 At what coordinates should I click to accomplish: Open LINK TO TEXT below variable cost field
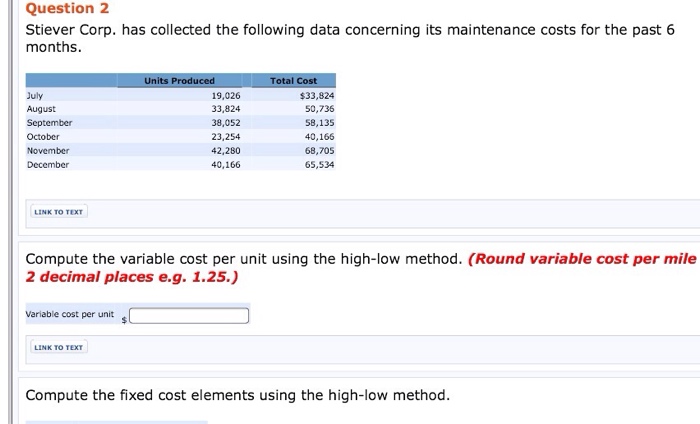pyautogui.click(x=58, y=347)
